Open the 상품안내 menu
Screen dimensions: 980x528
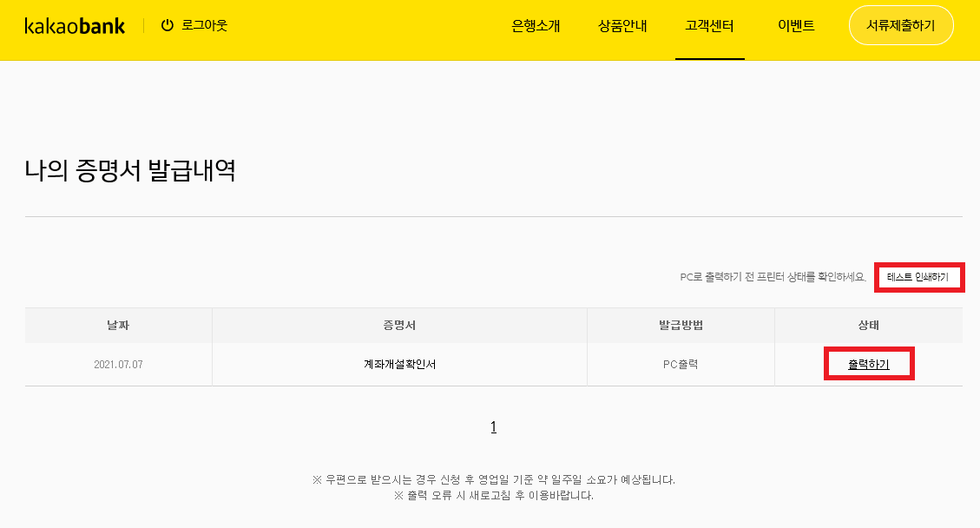coord(622,26)
